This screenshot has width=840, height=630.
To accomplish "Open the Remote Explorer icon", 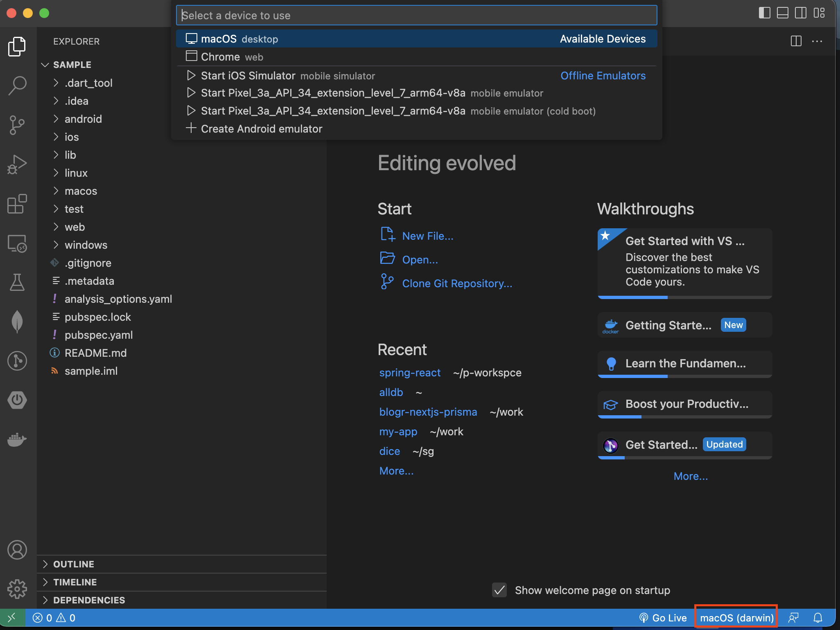I will click(17, 243).
